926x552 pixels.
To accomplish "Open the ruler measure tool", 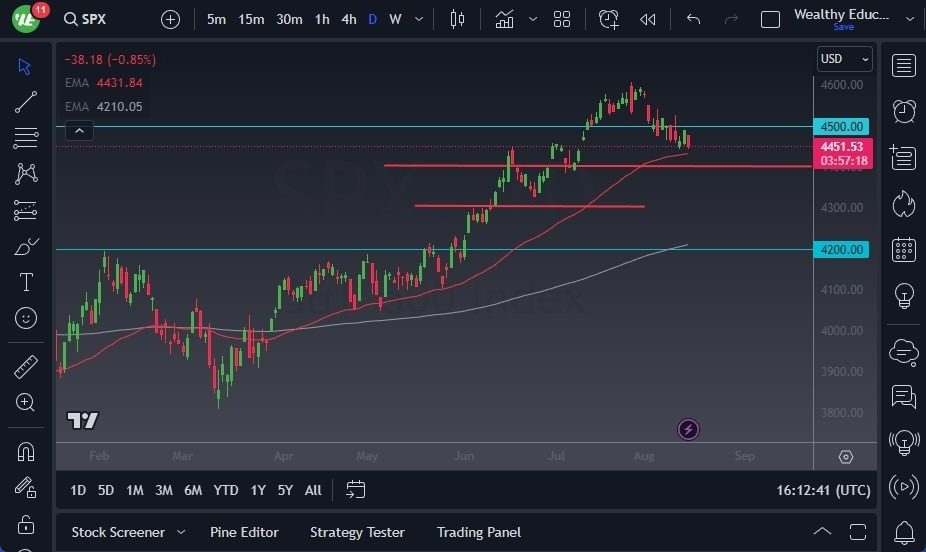I will [26, 367].
